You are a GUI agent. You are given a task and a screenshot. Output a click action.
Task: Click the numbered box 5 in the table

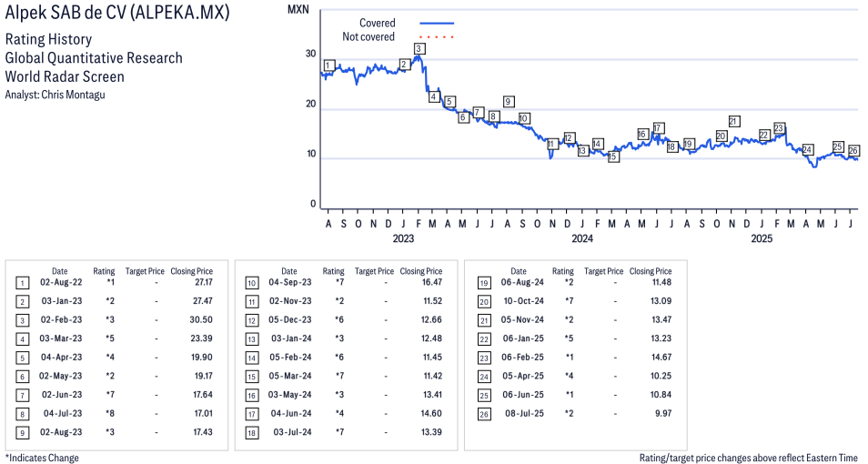point(22,358)
